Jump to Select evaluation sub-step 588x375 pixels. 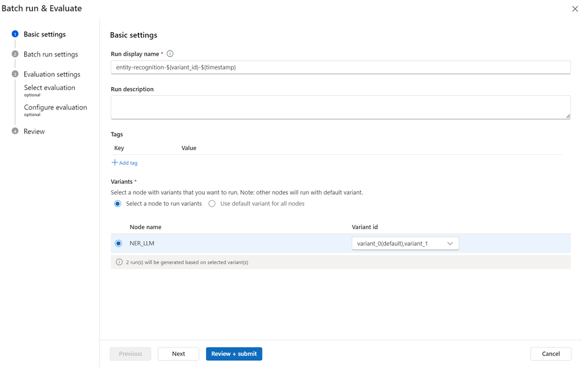pos(49,88)
